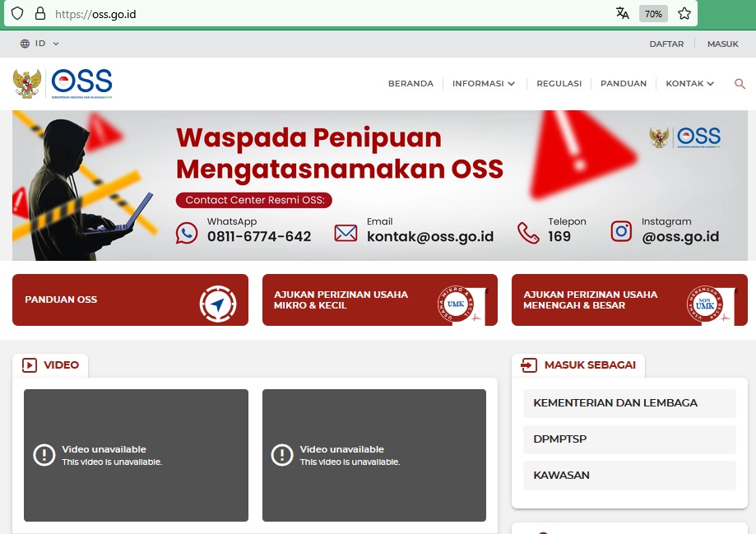This screenshot has width=756, height=534.
Task: Open the MASUK login link
Action: [x=723, y=44]
